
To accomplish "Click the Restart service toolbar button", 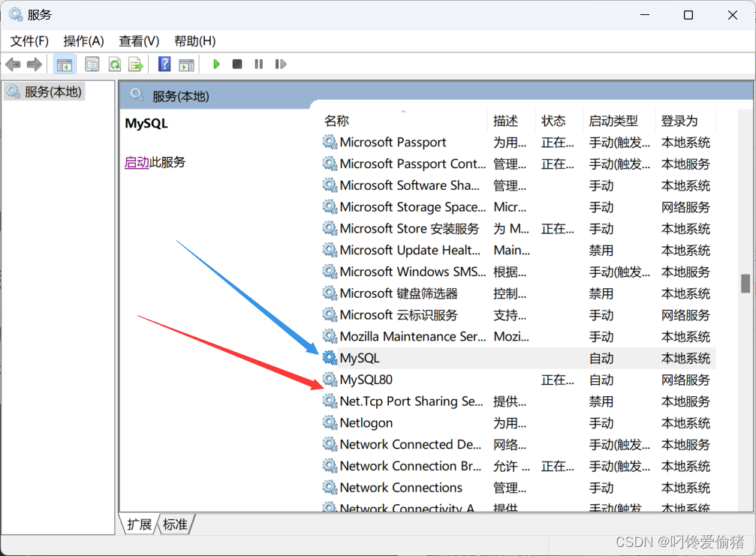I will pos(281,64).
